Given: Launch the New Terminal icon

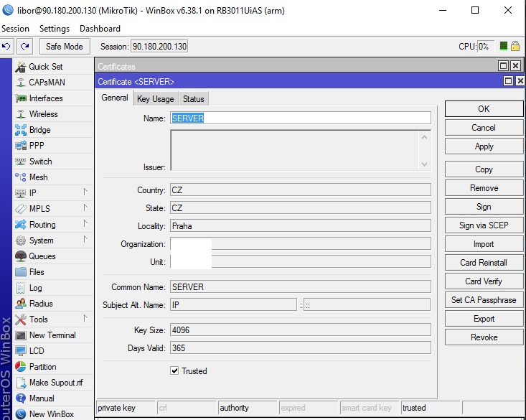Looking at the screenshot, I should [x=21, y=335].
